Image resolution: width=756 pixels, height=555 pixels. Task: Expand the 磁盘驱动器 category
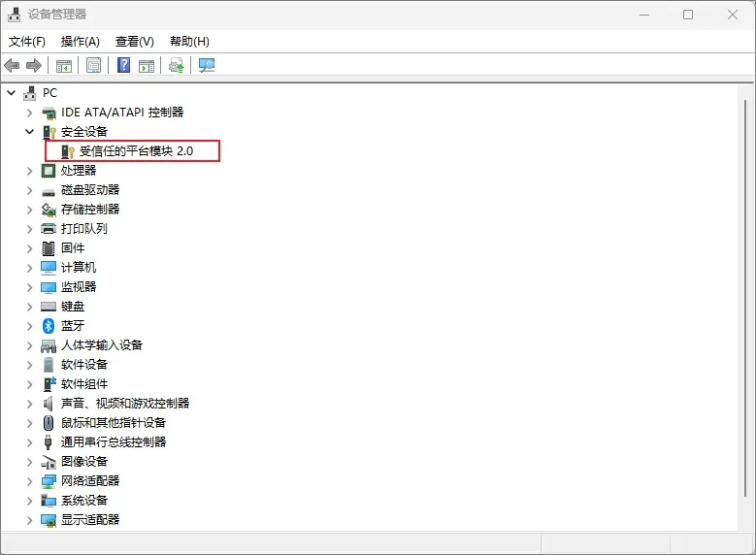pyautogui.click(x=29, y=189)
